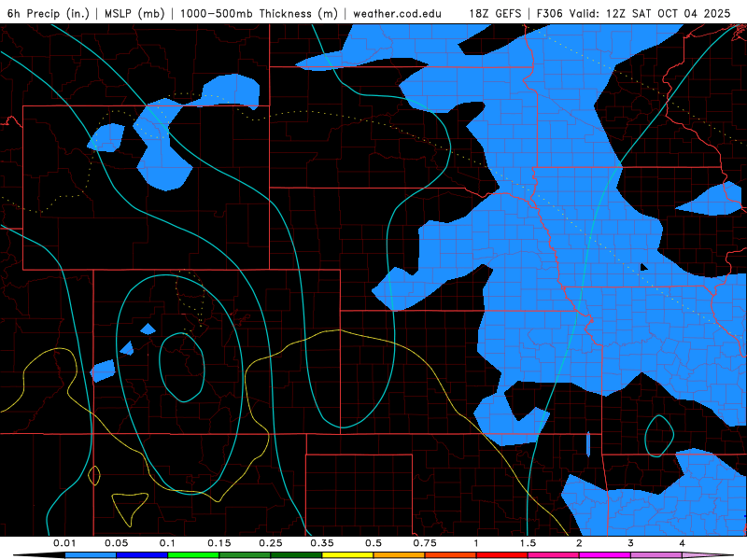Click the '1000-500mb Thickness (m)' header text
This screenshot has width=747, height=560.
pyautogui.click(x=259, y=13)
